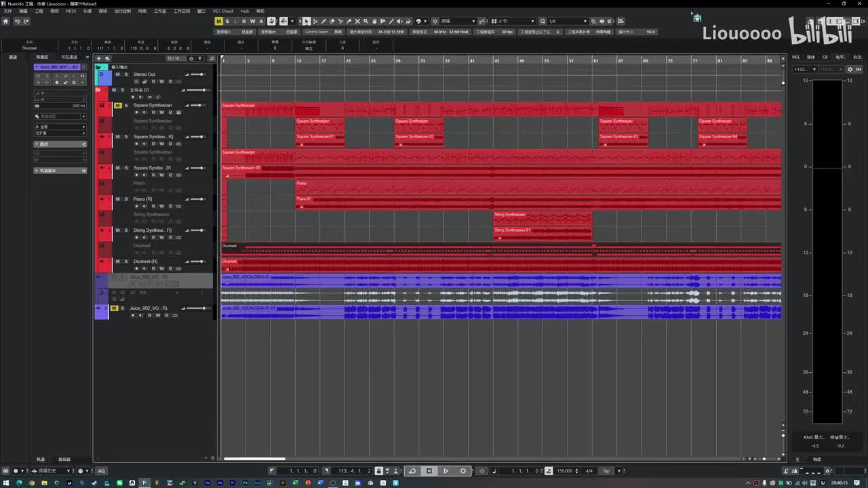
Task: Open the MIDI menu
Action: click(71, 12)
